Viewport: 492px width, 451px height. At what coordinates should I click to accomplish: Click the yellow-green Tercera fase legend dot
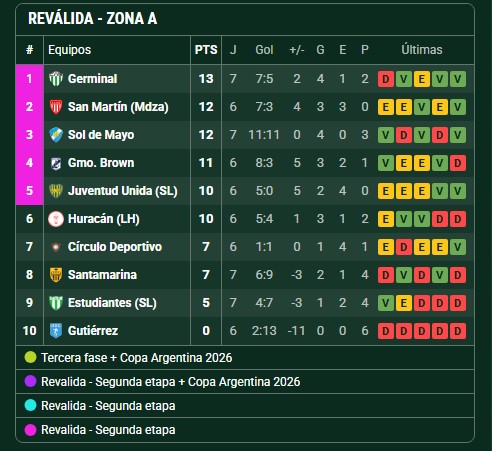pyautogui.click(x=30, y=358)
